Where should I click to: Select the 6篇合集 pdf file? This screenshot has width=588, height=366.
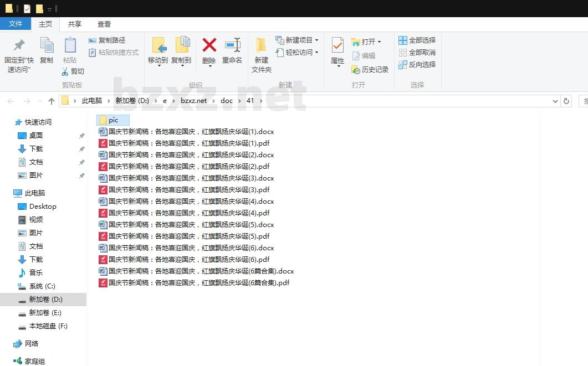(x=198, y=283)
